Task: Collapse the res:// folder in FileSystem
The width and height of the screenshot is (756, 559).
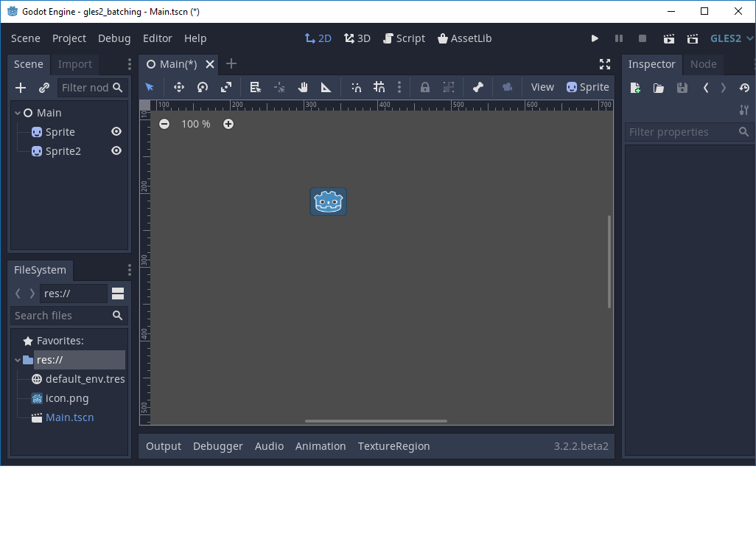Action: [x=16, y=359]
